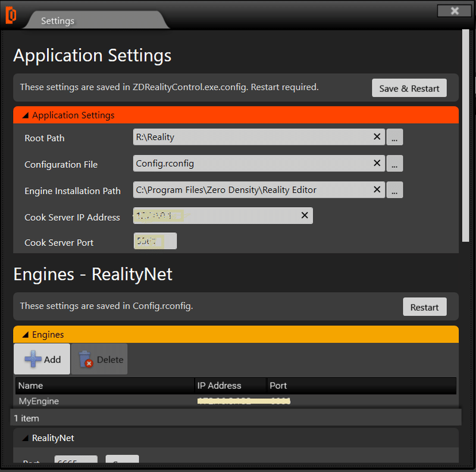Add a new engine

point(42,359)
